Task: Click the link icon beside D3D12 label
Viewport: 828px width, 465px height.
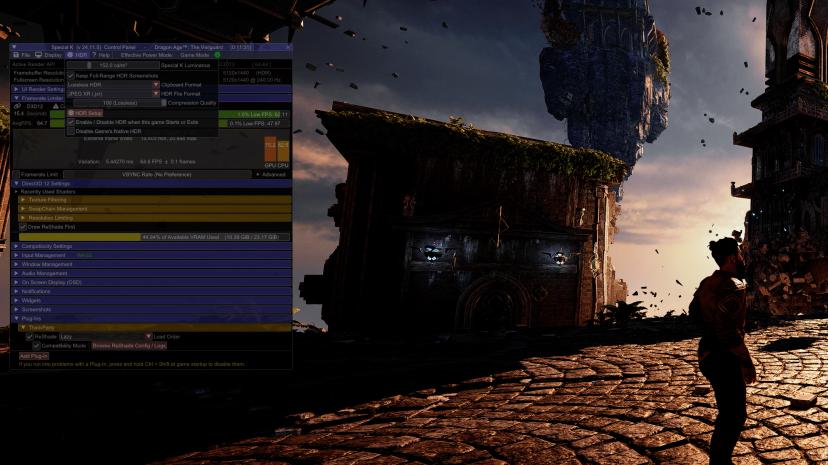Action: click(17, 105)
